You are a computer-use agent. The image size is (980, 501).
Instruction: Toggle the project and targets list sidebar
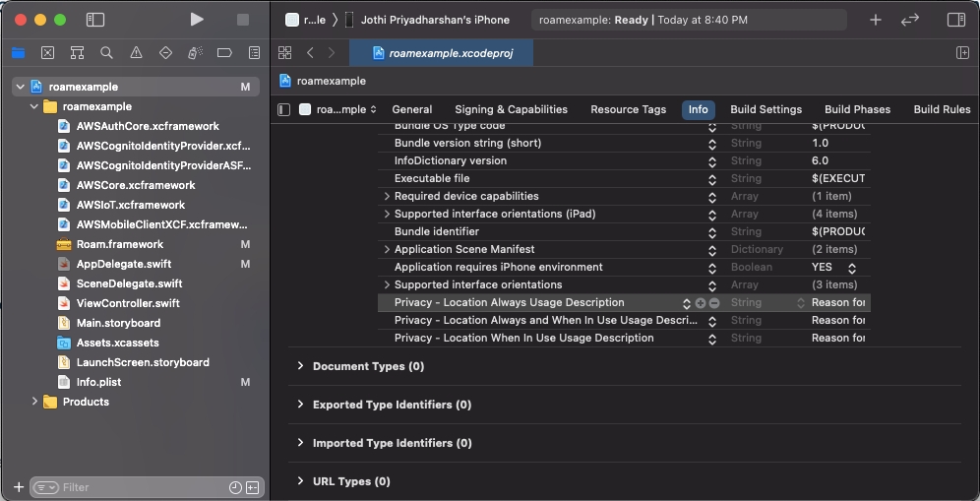click(x=283, y=109)
